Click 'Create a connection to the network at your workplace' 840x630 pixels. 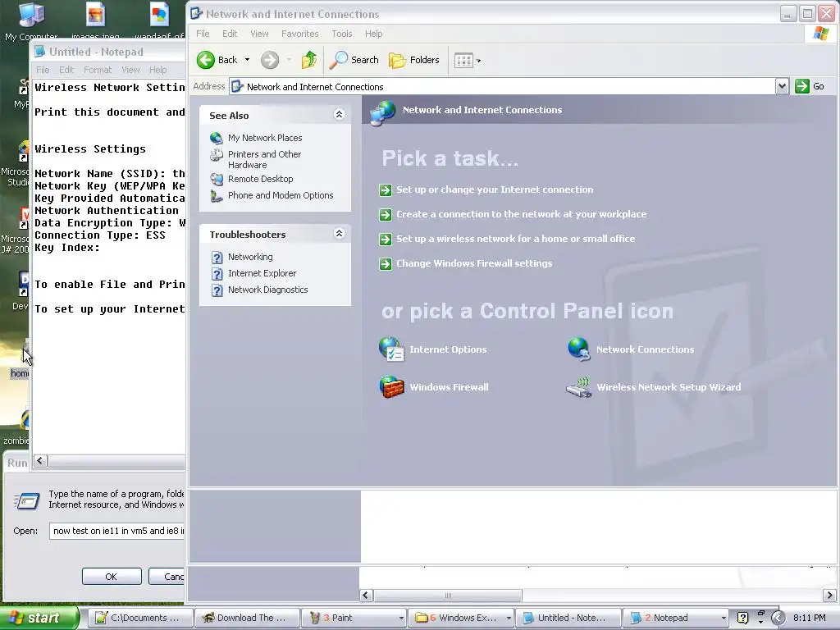[521, 214]
